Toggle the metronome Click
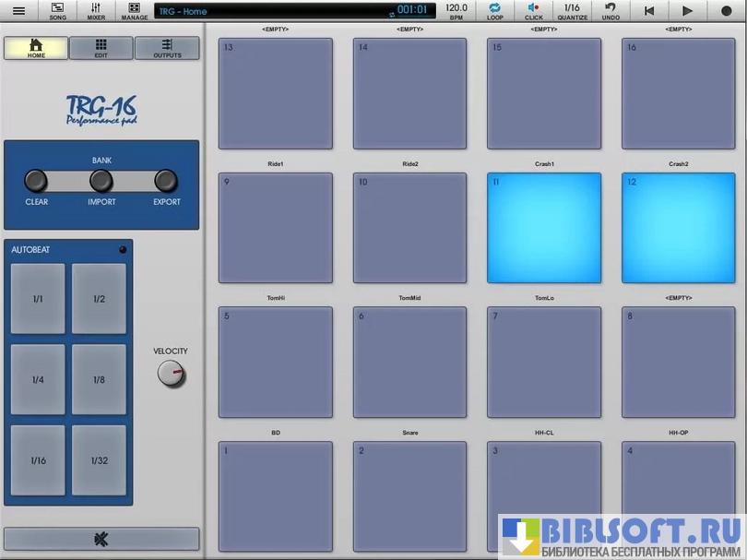Viewport: 747px width, 560px height. pyautogui.click(x=534, y=11)
